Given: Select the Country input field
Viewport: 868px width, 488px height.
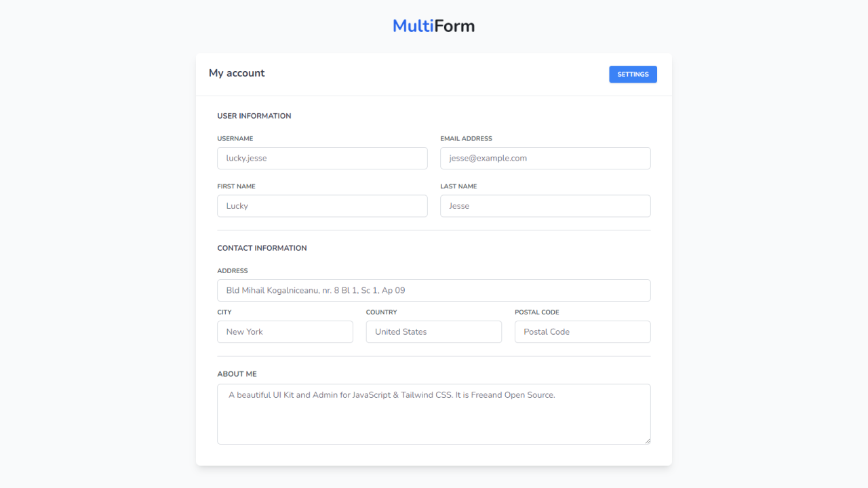Looking at the screenshot, I should pyautogui.click(x=433, y=331).
